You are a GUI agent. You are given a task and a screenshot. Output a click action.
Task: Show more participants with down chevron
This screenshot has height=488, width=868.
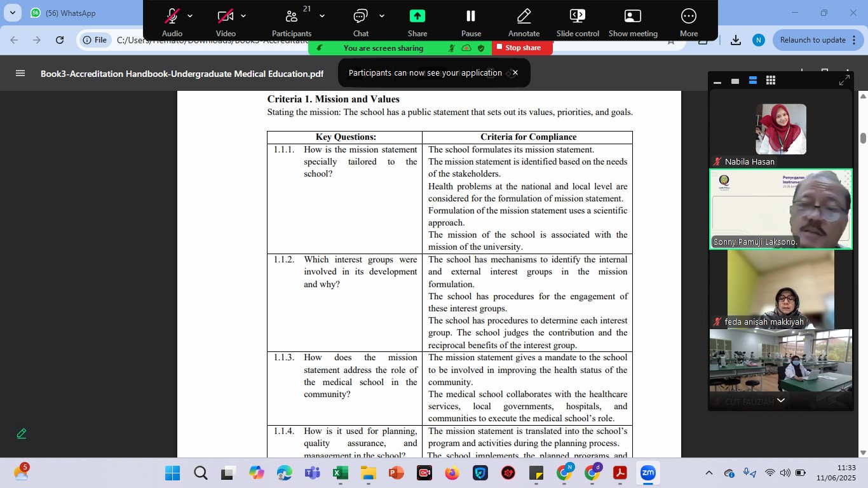pos(781,400)
